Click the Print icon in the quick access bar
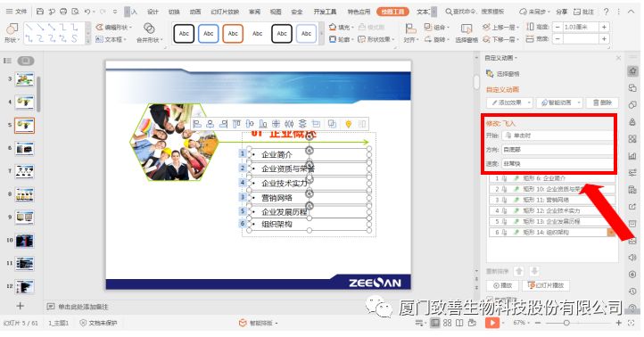The height and width of the screenshot is (337, 644). [63, 12]
